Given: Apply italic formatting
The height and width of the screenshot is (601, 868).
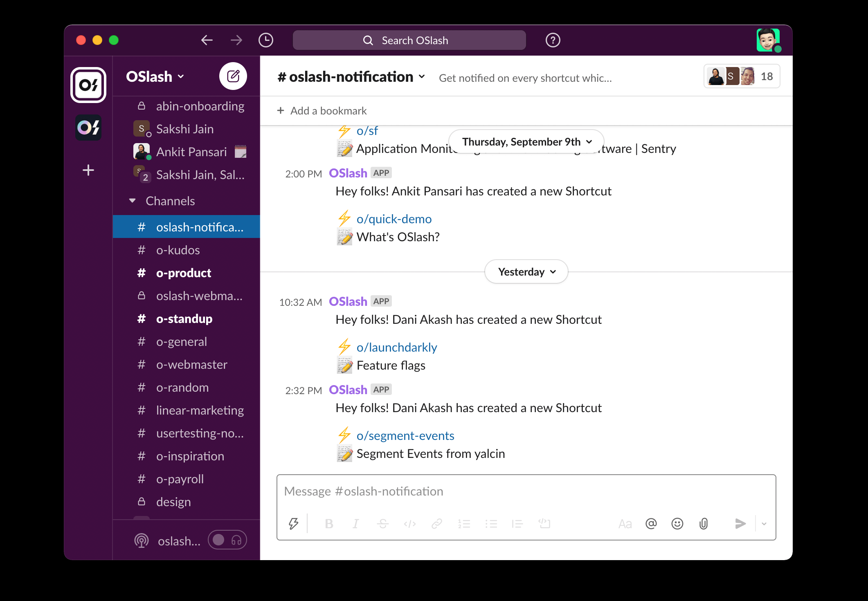Looking at the screenshot, I should (x=356, y=524).
